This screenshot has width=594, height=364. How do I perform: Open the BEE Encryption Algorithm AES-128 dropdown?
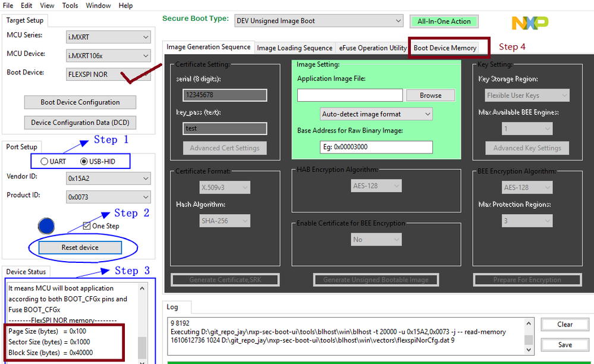527,187
